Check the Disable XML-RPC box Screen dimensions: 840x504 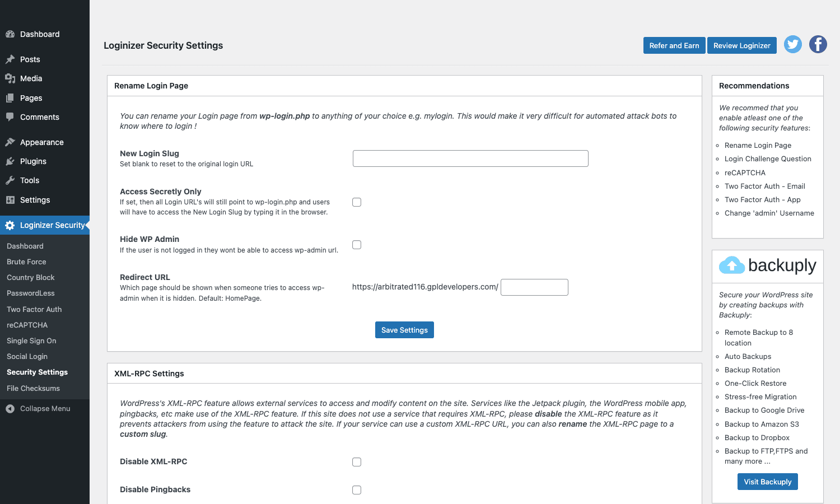click(357, 462)
